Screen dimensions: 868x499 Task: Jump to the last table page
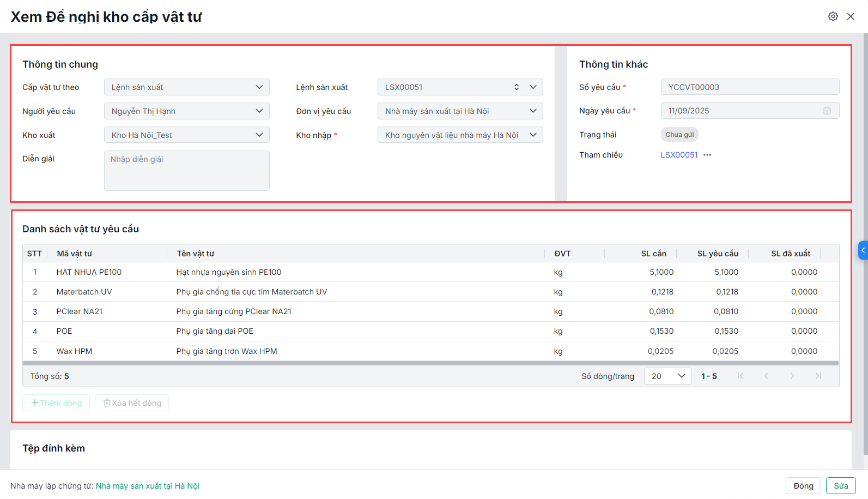[x=818, y=376]
